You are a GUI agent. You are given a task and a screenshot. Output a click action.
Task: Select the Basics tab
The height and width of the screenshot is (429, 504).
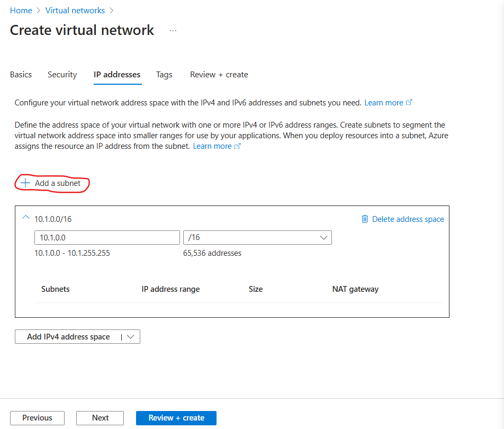(20, 75)
